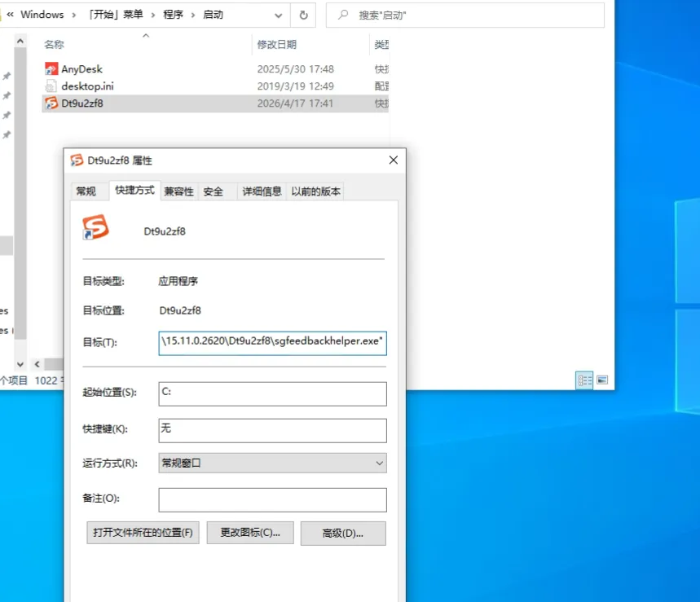Select the Dt9u2zf8 row in file list
This screenshot has height=602, width=700.
216,103
